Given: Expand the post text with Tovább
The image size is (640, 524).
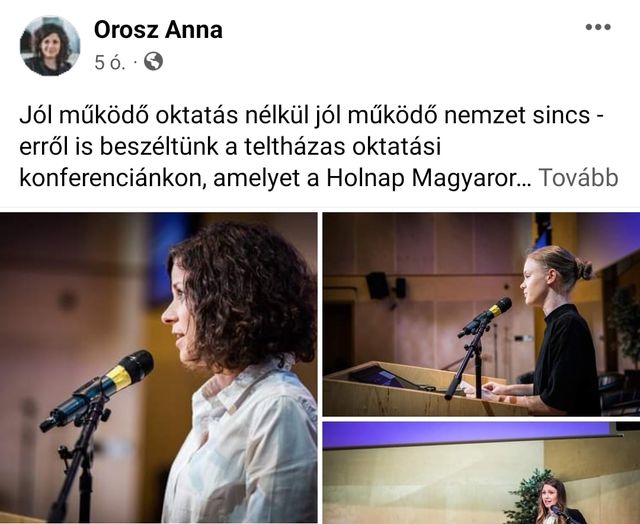Looking at the screenshot, I should coord(578,178).
